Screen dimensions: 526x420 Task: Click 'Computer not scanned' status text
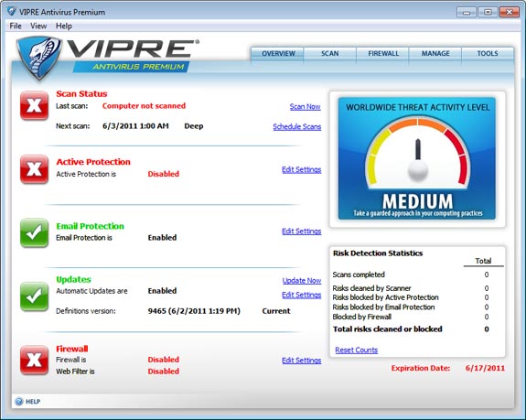pos(144,106)
